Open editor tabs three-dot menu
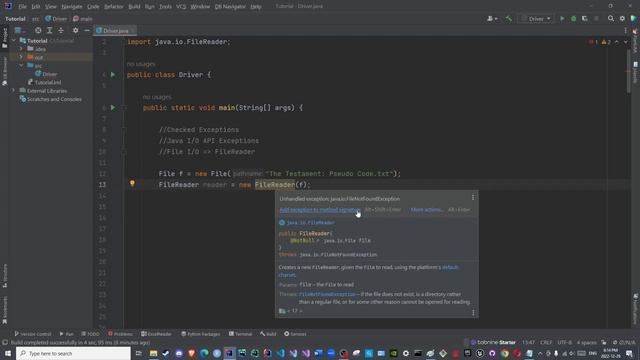640x360 pixels. [x=625, y=31]
